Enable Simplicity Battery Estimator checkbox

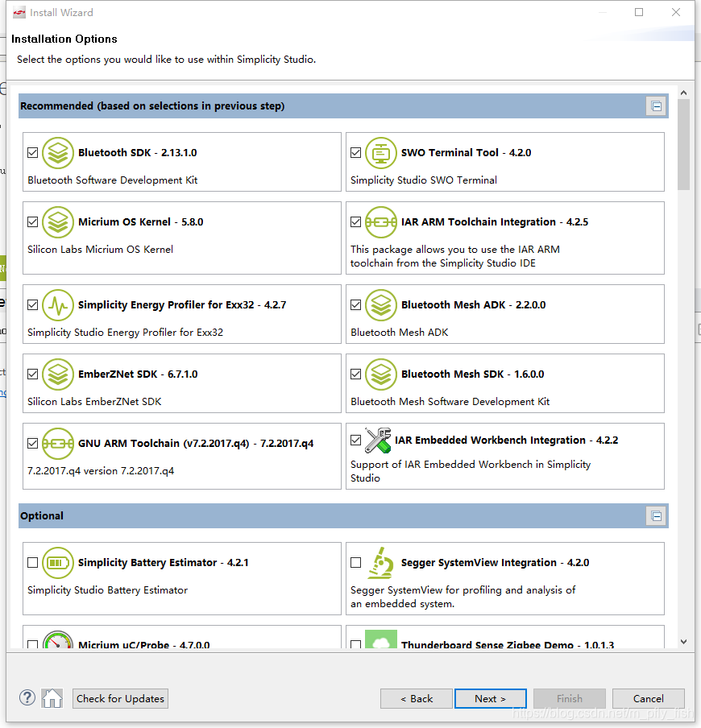pos(32,563)
